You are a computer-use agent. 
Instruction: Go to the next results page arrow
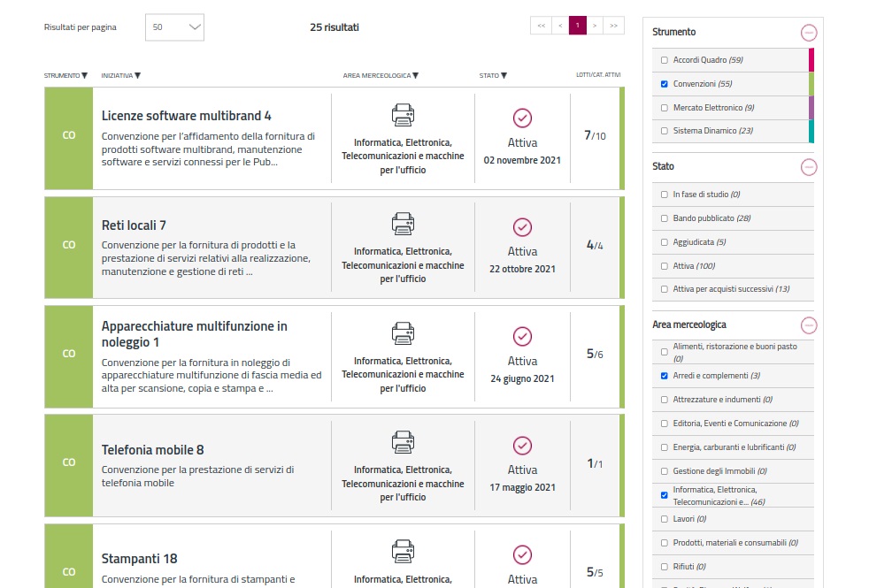[x=596, y=26]
